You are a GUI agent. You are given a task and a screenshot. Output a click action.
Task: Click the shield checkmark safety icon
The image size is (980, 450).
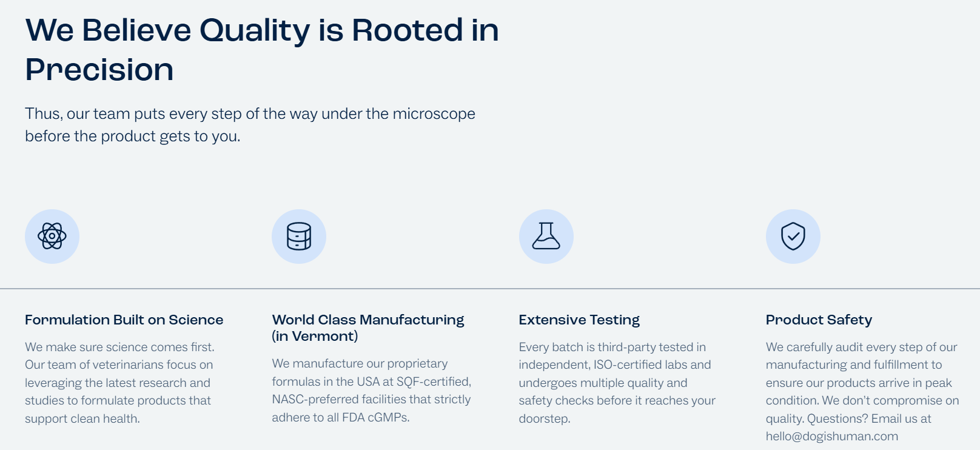click(793, 237)
